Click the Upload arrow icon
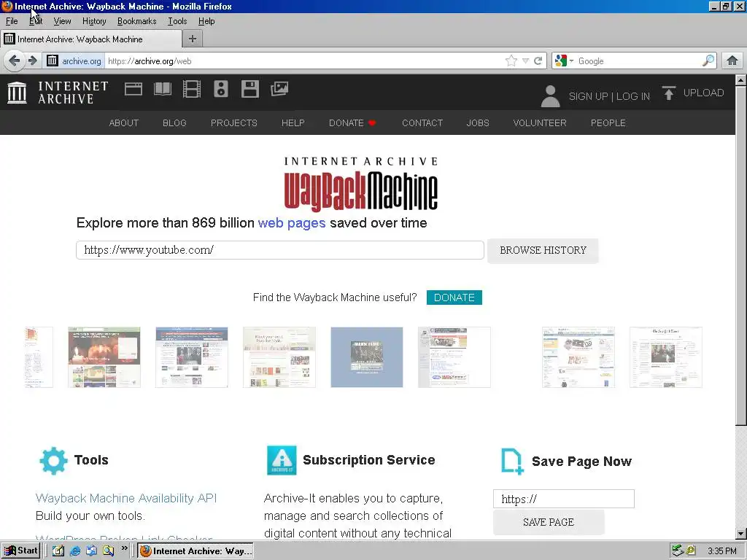Image resolution: width=747 pixels, height=560 pixels. (x=668, y=93)
